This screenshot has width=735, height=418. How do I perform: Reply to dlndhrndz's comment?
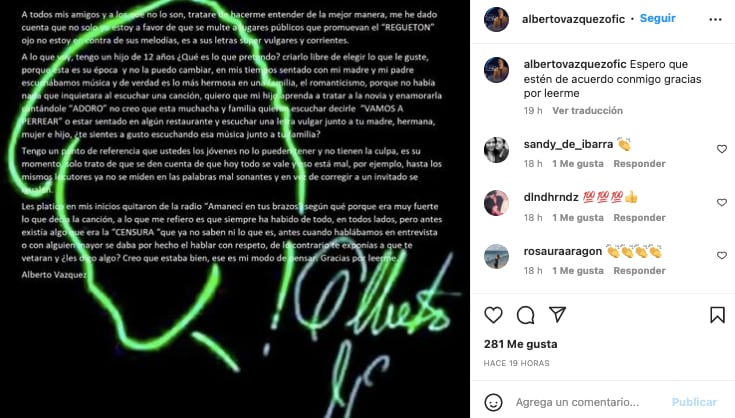(x=639, y=217)
